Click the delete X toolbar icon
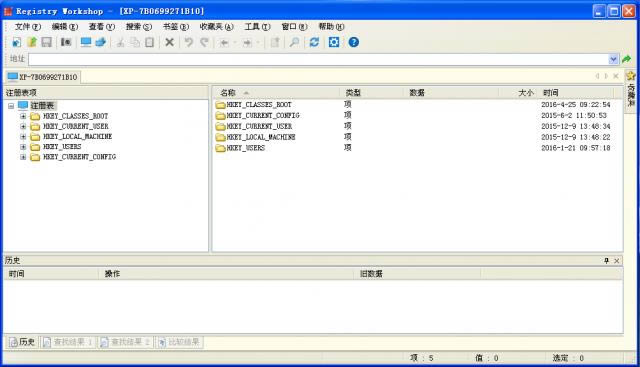 coord(169,42)
